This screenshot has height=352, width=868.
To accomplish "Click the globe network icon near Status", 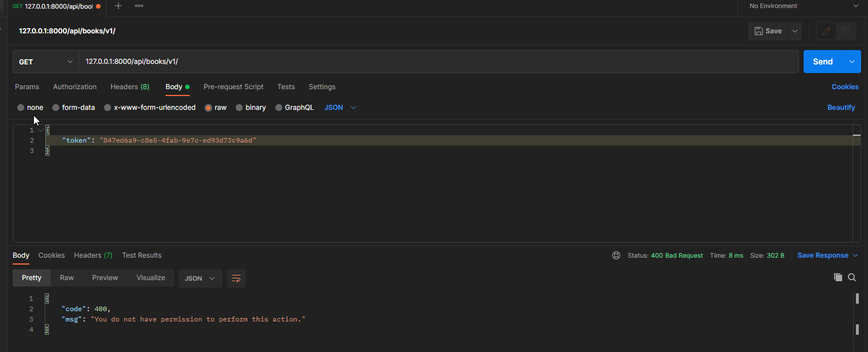I will (x=616, y=255).
